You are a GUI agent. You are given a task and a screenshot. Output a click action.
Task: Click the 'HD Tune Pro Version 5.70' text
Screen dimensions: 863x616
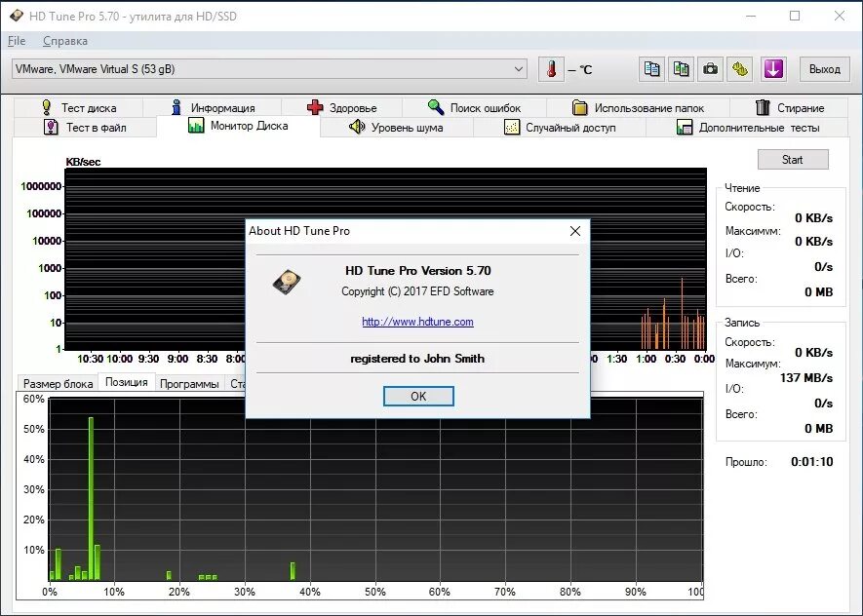click(x=417, y=271)
